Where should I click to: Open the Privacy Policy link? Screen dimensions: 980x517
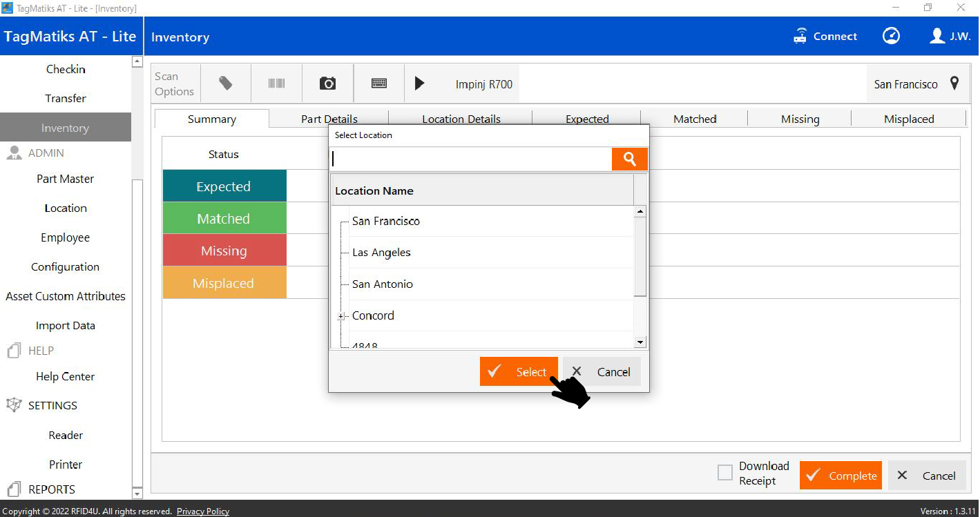(202, 511)
